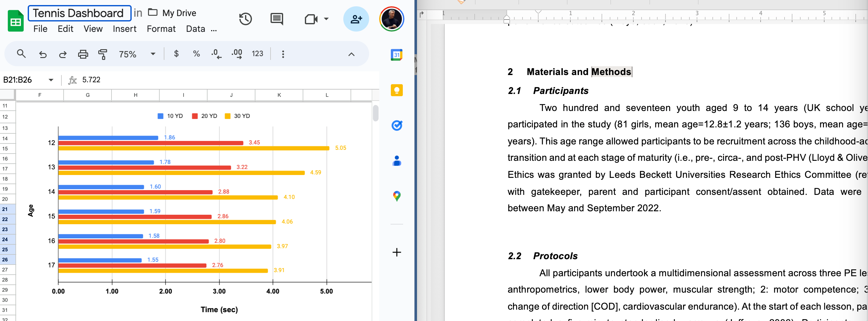Screen dimensions: 868x321
Task: Decrease decimal places icon
Action: tap(216, 54)
